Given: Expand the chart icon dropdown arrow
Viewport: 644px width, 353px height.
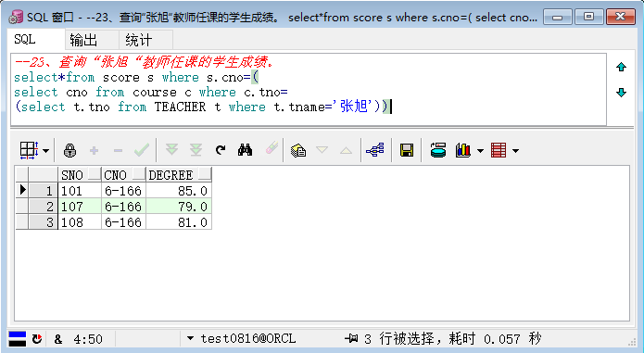Looking at the screenshot, I should [x=480, y=151].
